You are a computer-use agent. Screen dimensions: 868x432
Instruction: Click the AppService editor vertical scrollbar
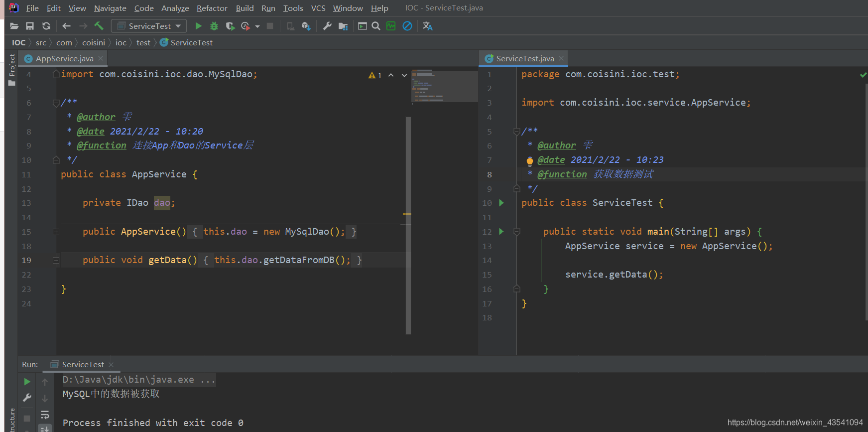click(408, 225)
